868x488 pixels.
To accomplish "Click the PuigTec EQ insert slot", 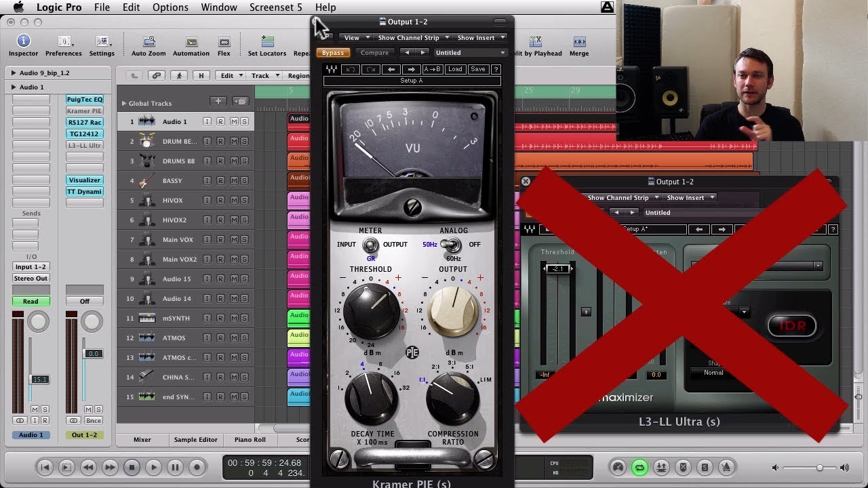I will coord(85,100).
